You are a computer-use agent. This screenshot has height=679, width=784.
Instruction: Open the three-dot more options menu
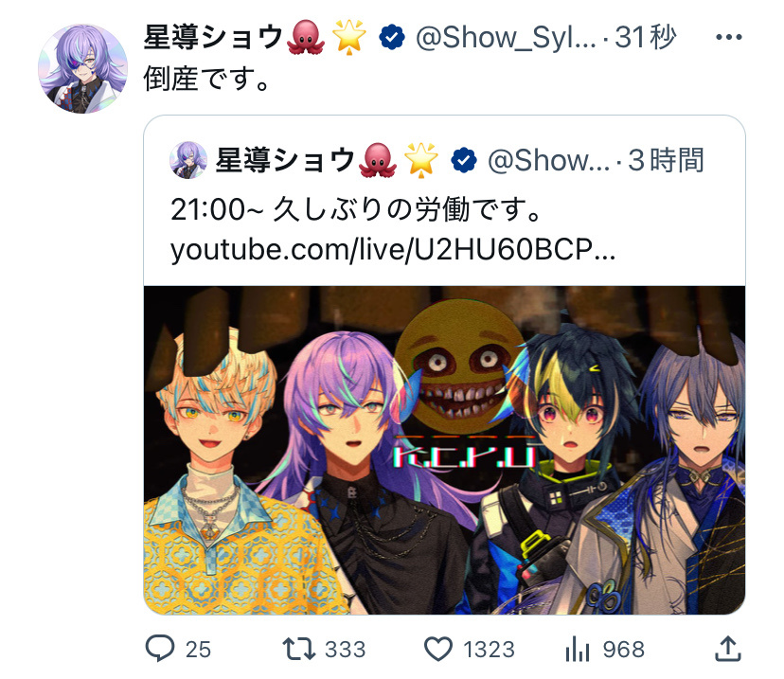point(728,37)
